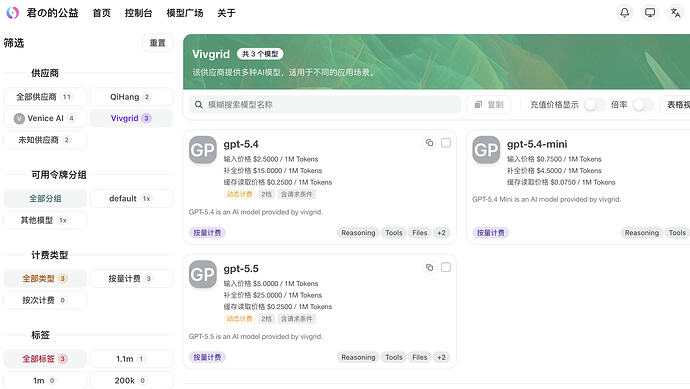Click the gpt-5.4-mini GP avatar
This screenshot has height=389, width=690.
tap(486, 150)
